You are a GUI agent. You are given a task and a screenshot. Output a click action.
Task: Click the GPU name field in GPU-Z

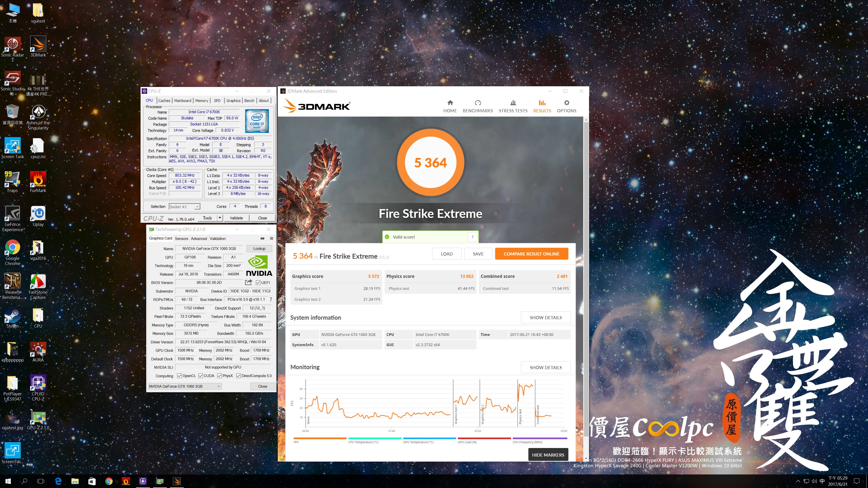pyautogui.click(x=209, y=248)
